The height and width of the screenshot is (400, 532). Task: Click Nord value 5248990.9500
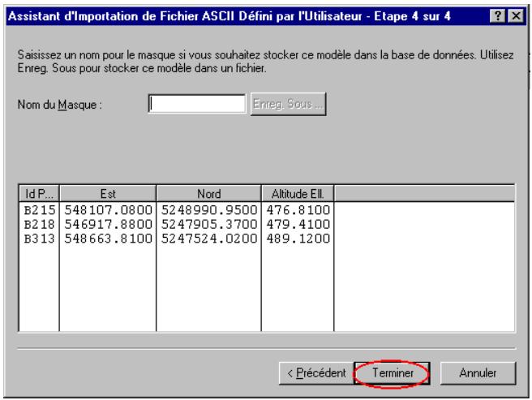tap(209, 210)
